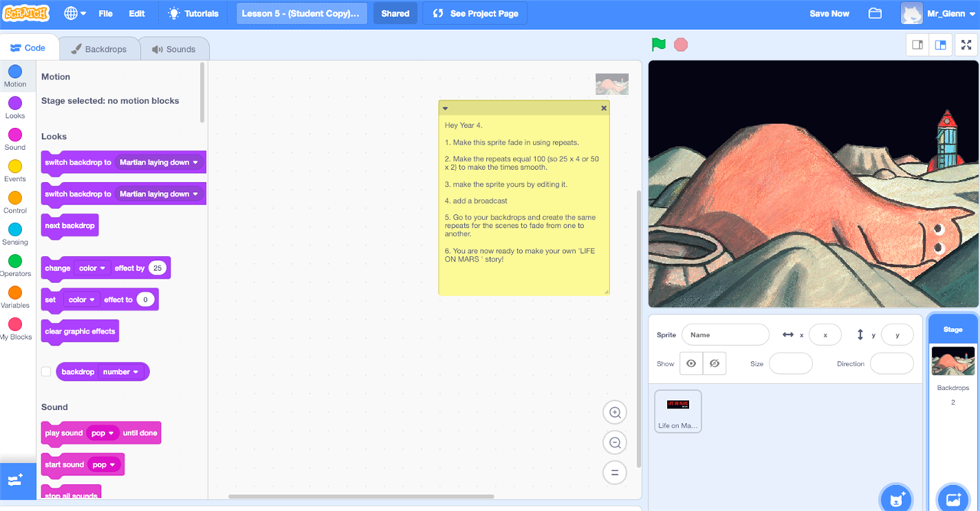Collapse the yellow comment with its arrow

click(x=445, y=109)
